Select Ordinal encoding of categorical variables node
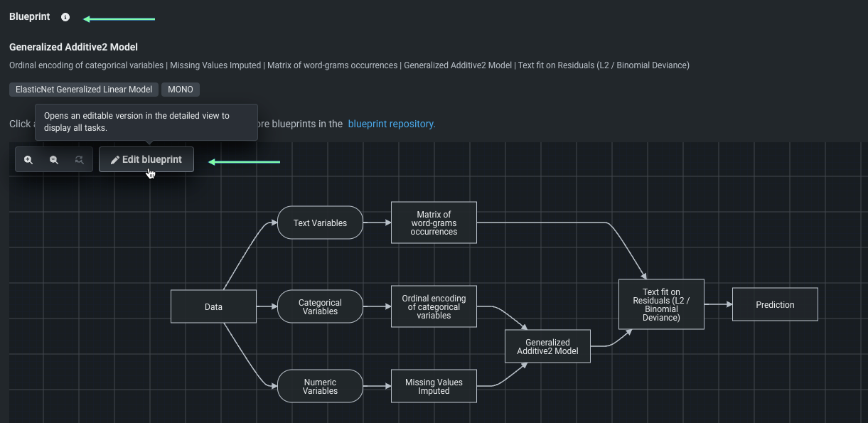The width and height of the screenshot is (868, 423). tap(434, 306)
